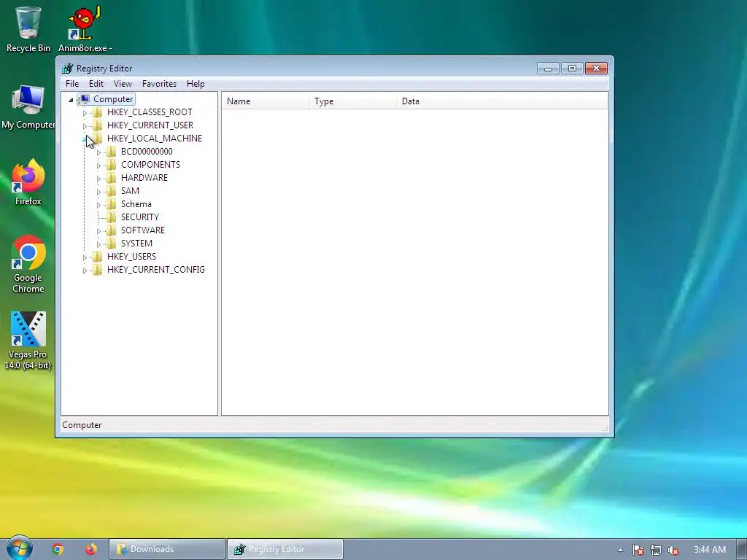
Task: Select the HARDWARE key label
Action: [144, 178]
